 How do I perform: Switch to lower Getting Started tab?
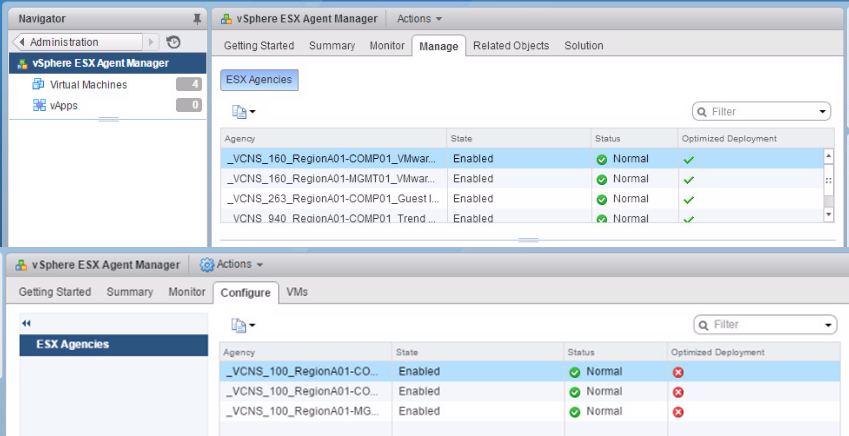(x=55, y=292)
